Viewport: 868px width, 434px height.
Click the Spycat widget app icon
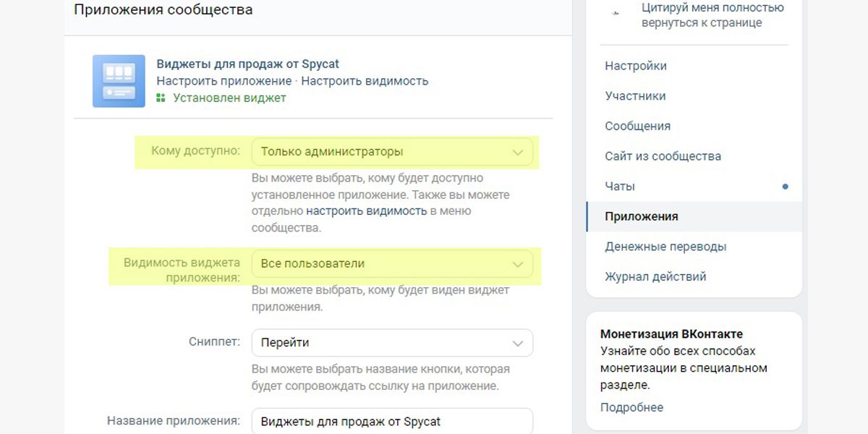pyautogui.click(x=119, y=81)
